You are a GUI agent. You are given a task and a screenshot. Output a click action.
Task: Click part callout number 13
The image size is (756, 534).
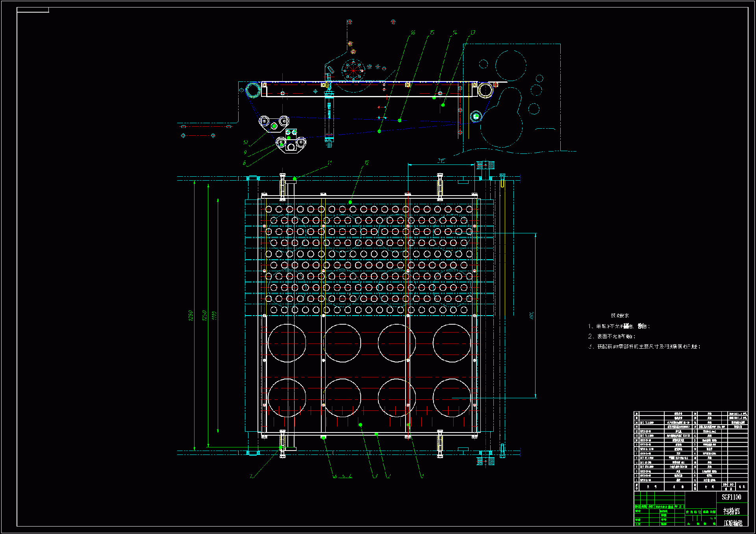[x=472, y=33]
